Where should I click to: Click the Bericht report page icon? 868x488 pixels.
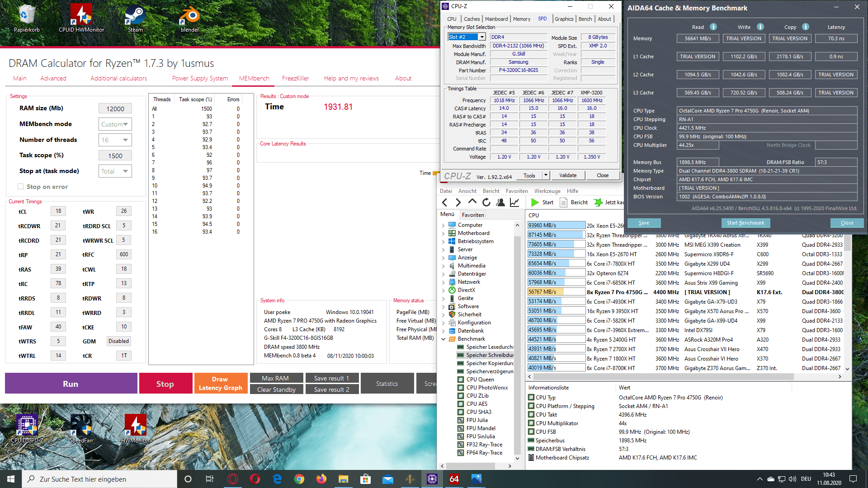point(564,202)
